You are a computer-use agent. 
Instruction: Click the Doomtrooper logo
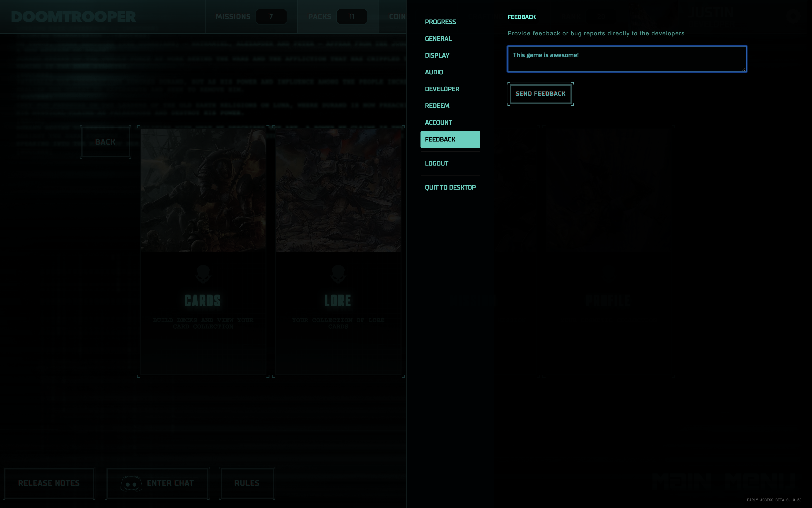73,17
